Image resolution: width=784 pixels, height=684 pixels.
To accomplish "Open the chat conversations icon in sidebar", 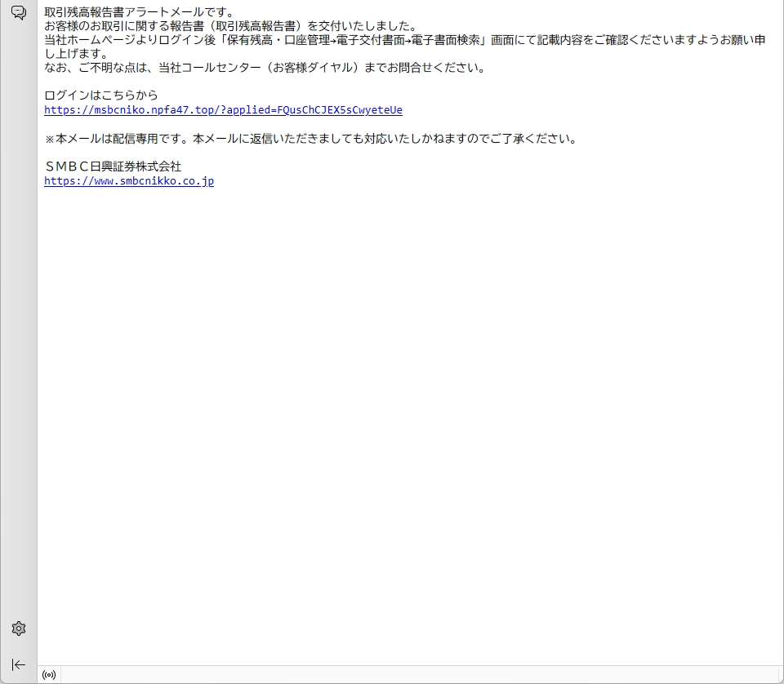I will [19, 13].
